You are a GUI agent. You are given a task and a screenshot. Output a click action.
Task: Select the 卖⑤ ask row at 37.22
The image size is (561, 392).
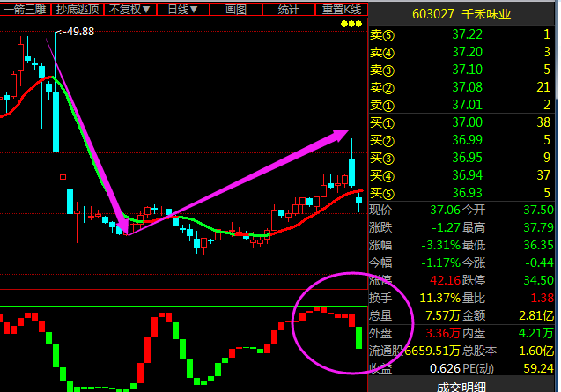click(462, 33)
